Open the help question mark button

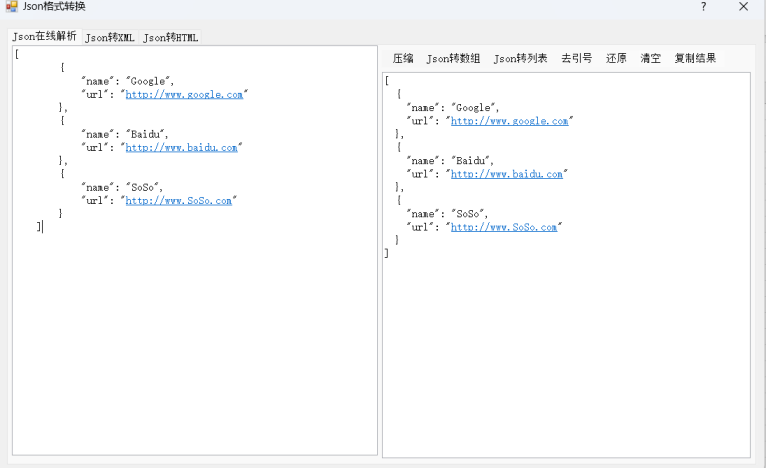pyautogui.click(x=703, y=6)
